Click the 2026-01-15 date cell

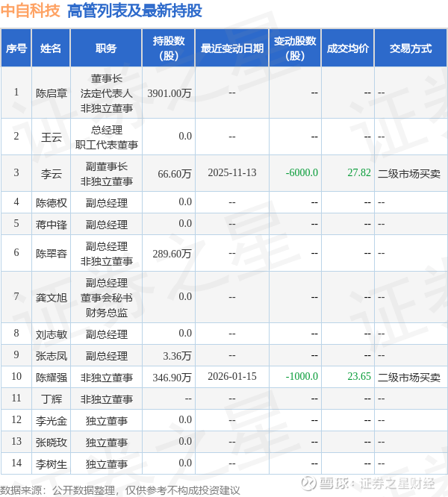tap(232, 377)
